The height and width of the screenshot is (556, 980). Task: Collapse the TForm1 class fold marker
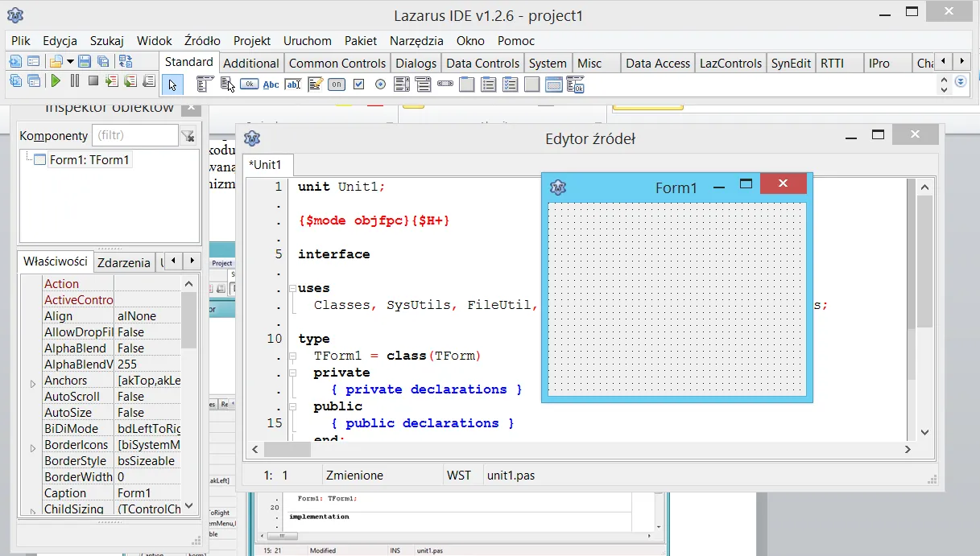293,356
